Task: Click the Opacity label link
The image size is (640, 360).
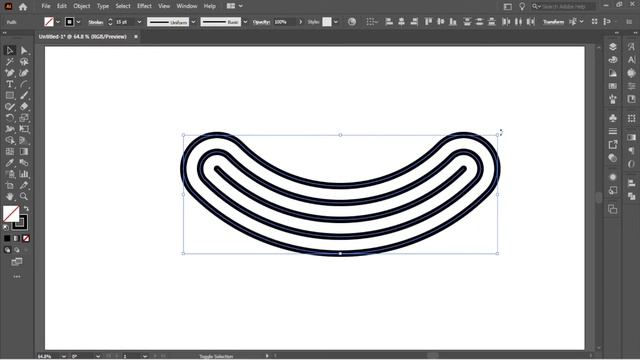Action: (261, 22)
